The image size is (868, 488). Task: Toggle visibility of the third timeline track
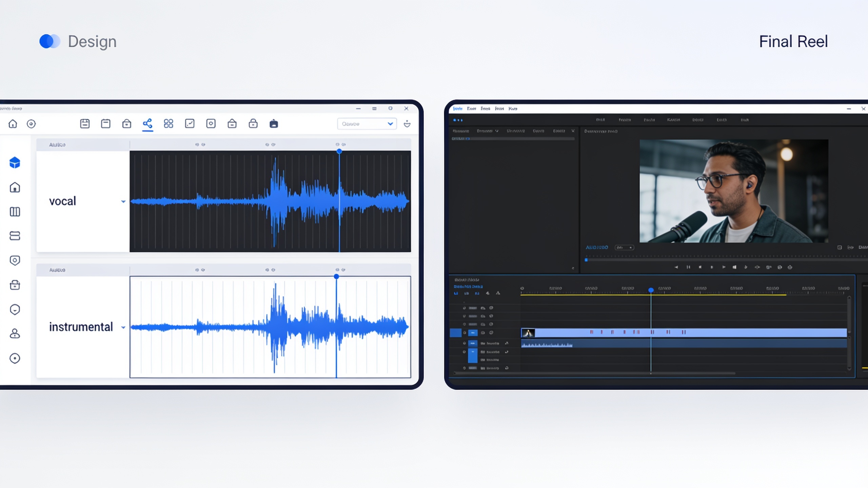click(x=465, y=324)
